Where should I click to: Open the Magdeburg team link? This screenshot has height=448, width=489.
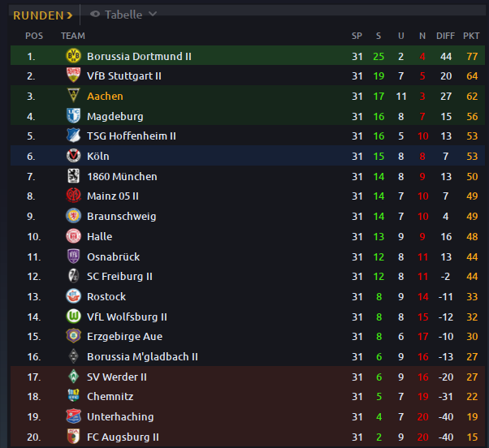click(115, 117)
